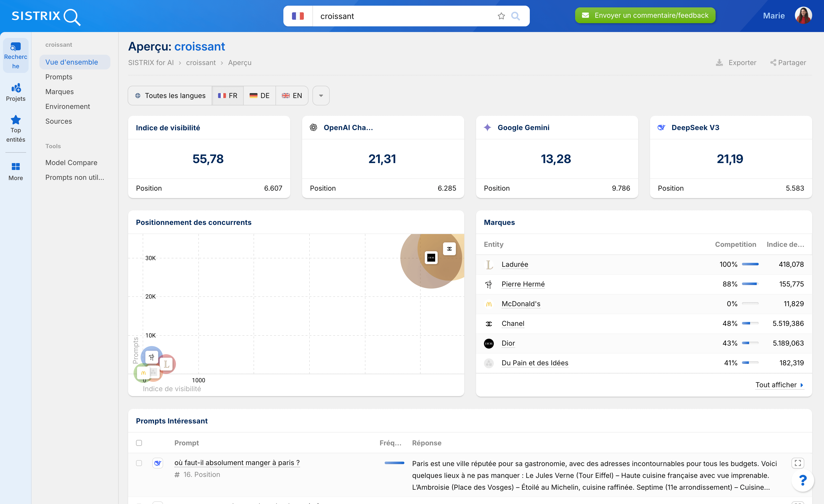
Task: Select the EN language filter
Action: pyautogui.click(x=292, y=96)
